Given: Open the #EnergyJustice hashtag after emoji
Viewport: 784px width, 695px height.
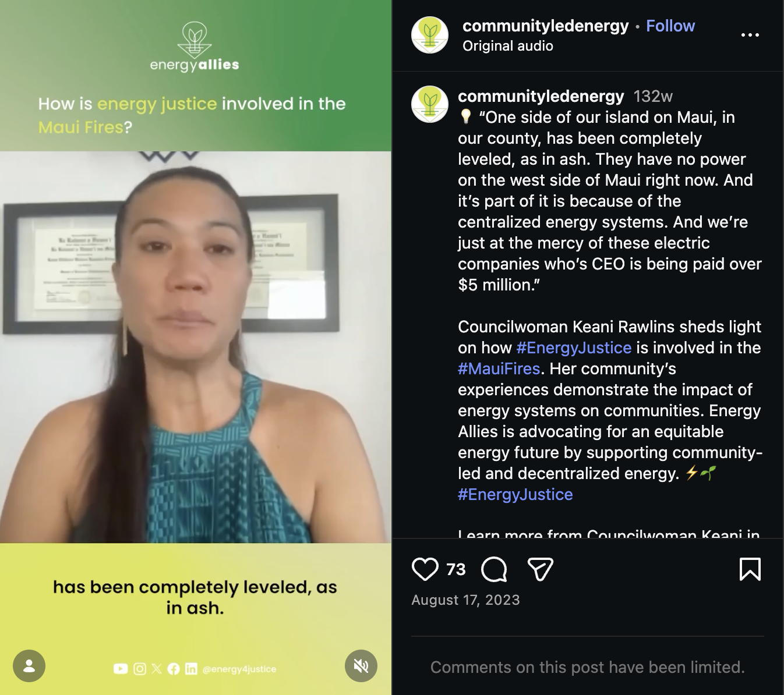Looking at the screenshot, I should coord(515,494).
